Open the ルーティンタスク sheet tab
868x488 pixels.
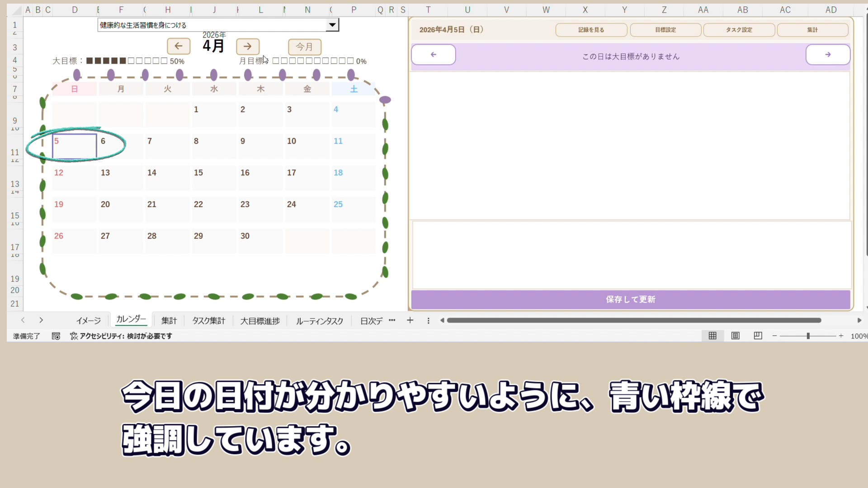pyautogui.click(x=320, y=321)
